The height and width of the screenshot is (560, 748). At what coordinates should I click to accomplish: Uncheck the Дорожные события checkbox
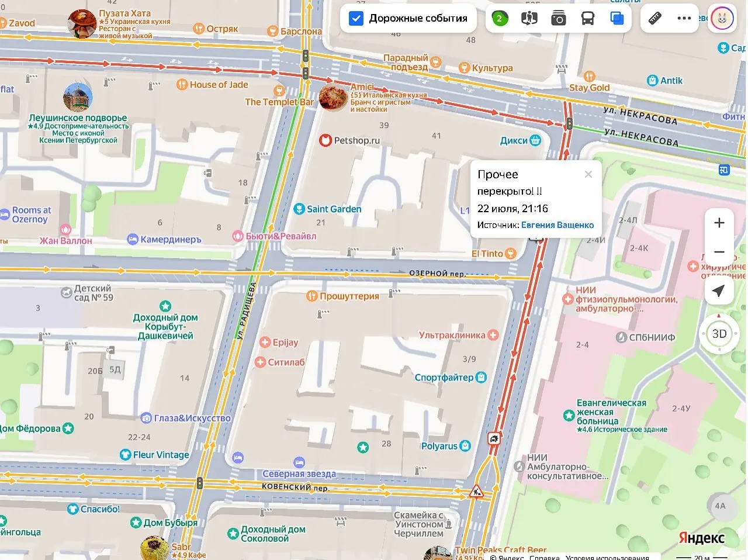tap(356, 19)
